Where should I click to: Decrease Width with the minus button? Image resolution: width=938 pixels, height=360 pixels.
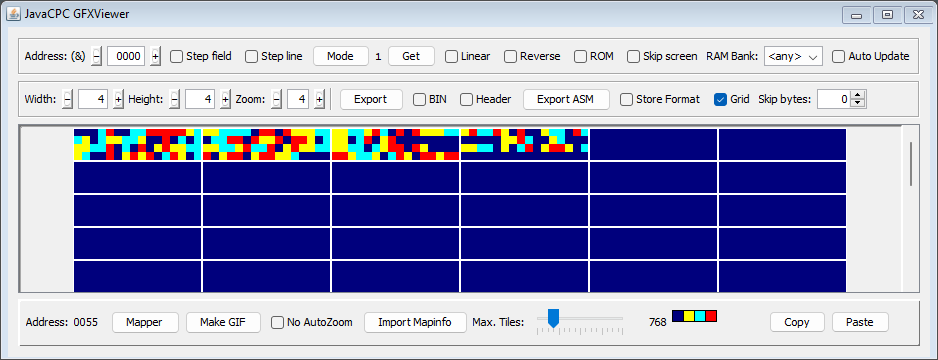click(x=68, y=99)
